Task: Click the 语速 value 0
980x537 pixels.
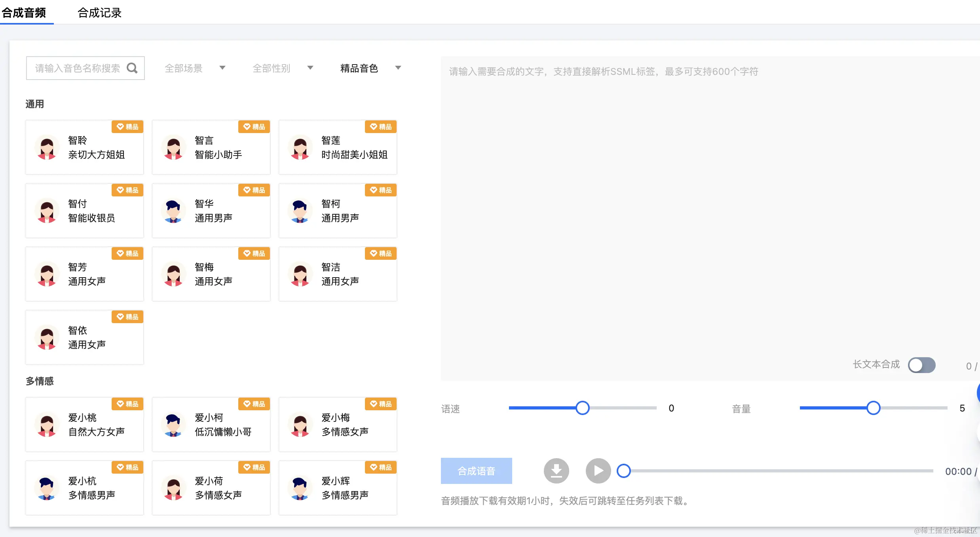Action: 671,408
